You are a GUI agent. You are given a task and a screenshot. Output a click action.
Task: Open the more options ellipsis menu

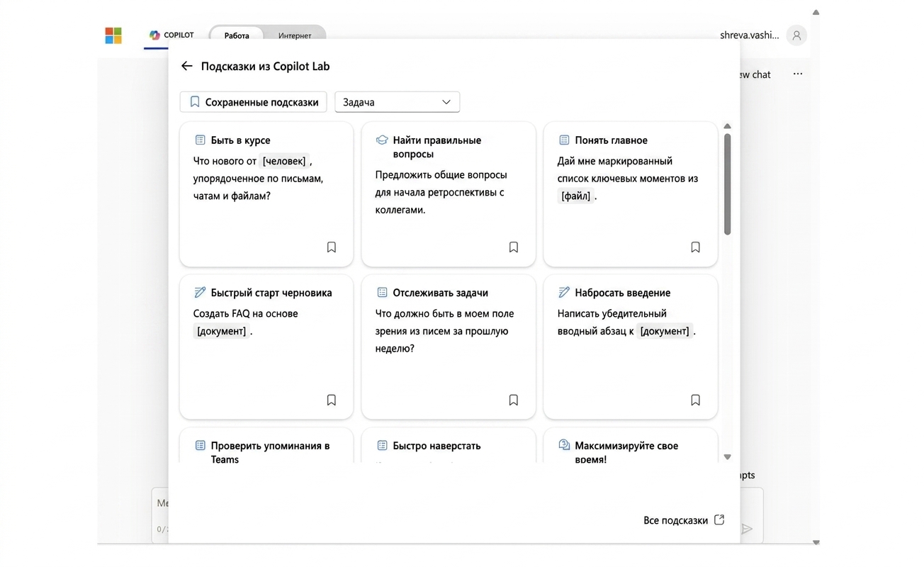798,74
